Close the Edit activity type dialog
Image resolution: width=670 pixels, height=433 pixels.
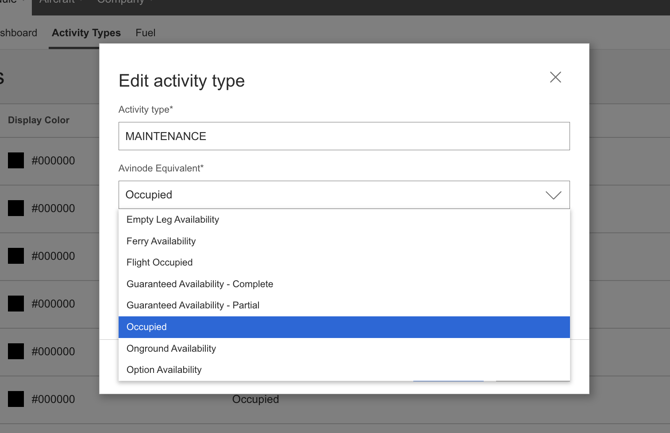pyautogui.click(x=555, y=77)
